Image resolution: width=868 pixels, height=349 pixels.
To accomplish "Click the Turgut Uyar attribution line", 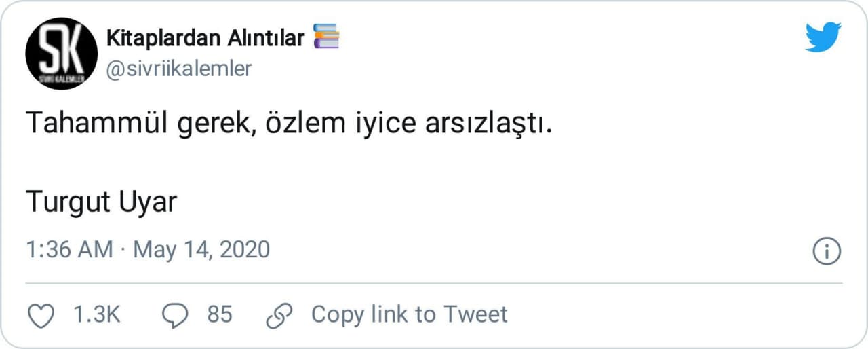I will pyautogui.click(x=101, y=202).
